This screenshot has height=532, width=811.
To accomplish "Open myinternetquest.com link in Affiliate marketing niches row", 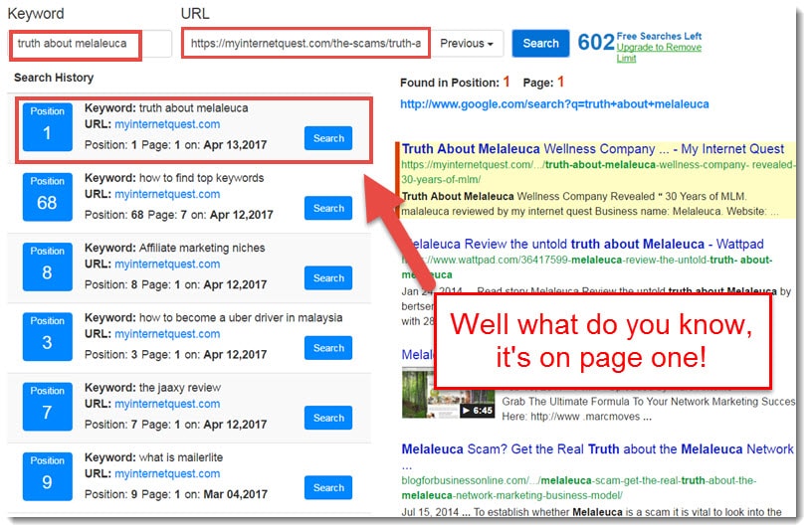I will click(168, 266).
